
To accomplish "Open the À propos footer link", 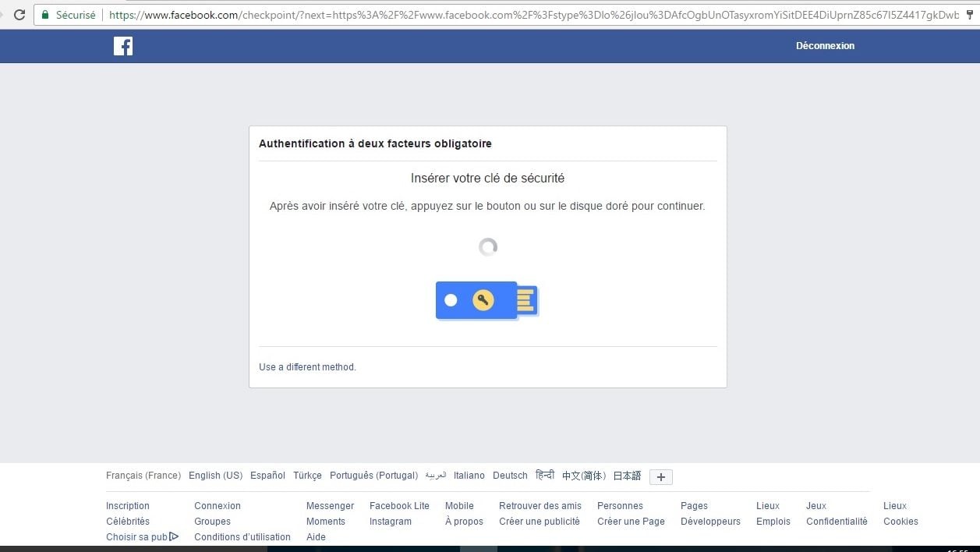I will pyautogui.click(x=464, y=522).
